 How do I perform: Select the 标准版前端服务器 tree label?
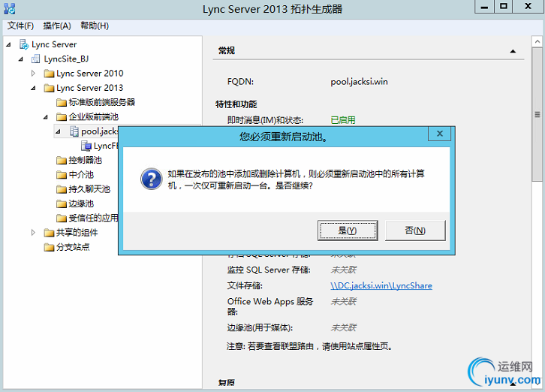(102, 102)
